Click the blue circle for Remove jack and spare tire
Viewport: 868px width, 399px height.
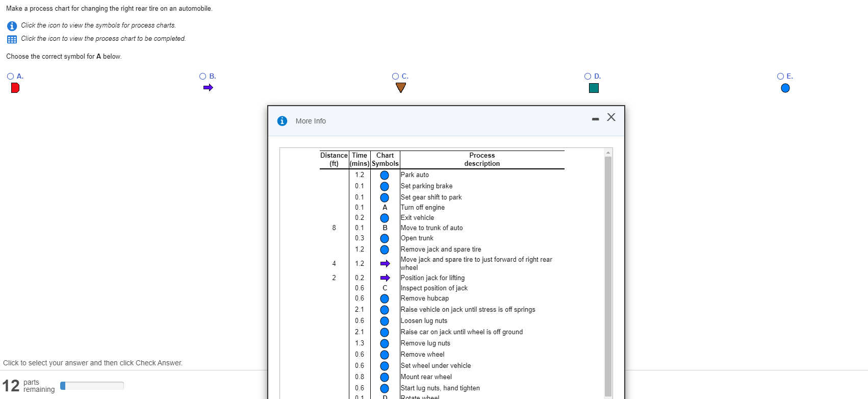385,250
